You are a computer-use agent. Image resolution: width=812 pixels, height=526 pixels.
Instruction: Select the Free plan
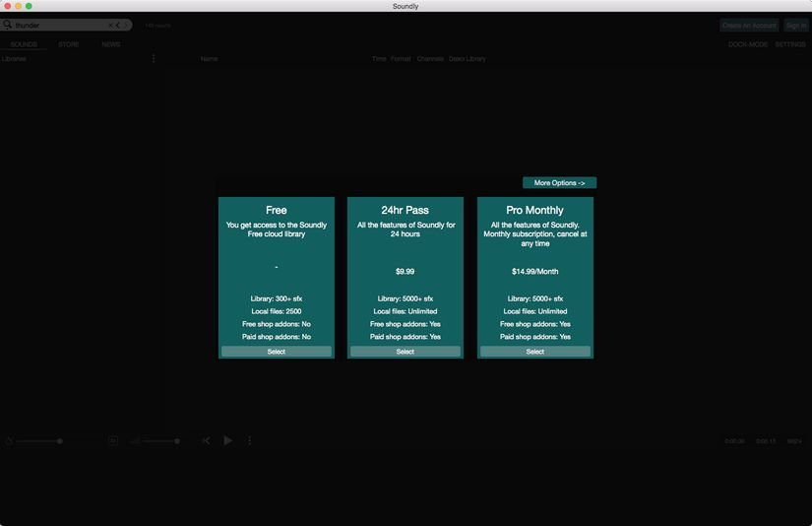tap(277, 352)
